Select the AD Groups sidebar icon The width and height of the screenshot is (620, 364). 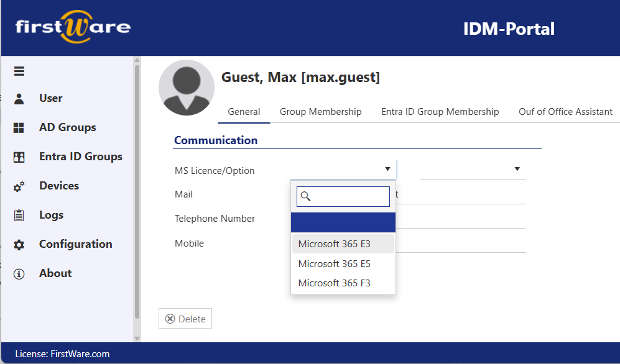tap(19, 127)
